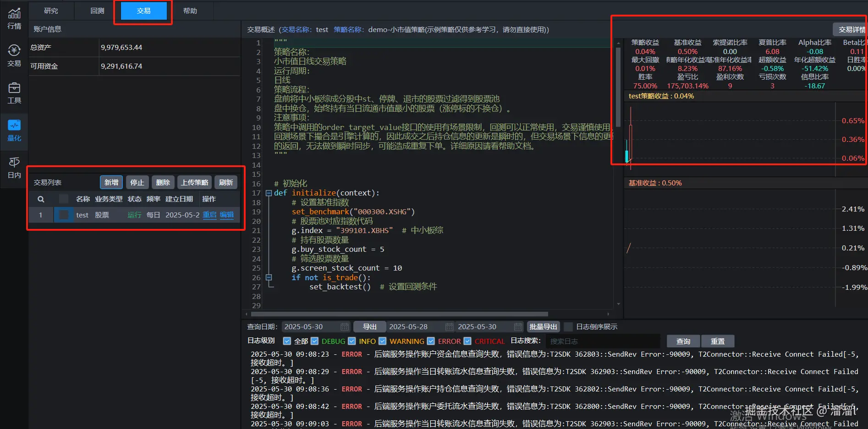Collapse the 'if not is_trade()' fold marker
This screenshot has width=868, height=429.
coord(269,277)
